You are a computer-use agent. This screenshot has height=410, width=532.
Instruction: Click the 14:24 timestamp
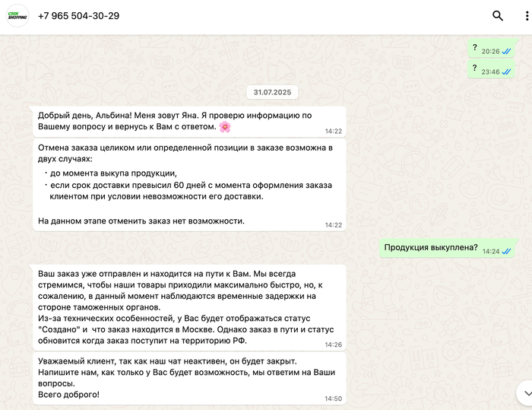coord(491,251)
